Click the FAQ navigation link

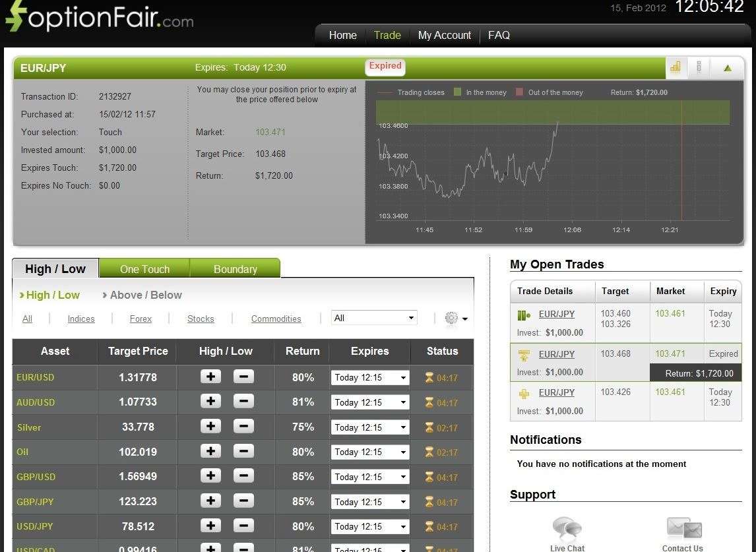click(499, 36)
